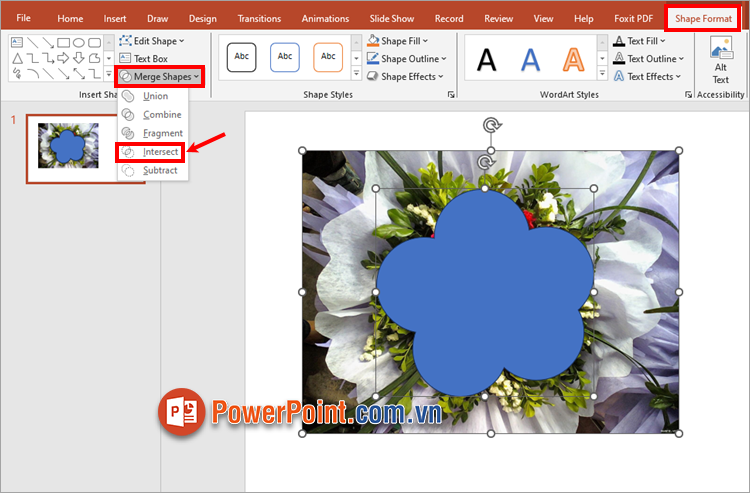The width and height of the screenshot is (750, 493).
Task: Select the Rectangle shape in the shapes gallery
Action: pos(63,43)
